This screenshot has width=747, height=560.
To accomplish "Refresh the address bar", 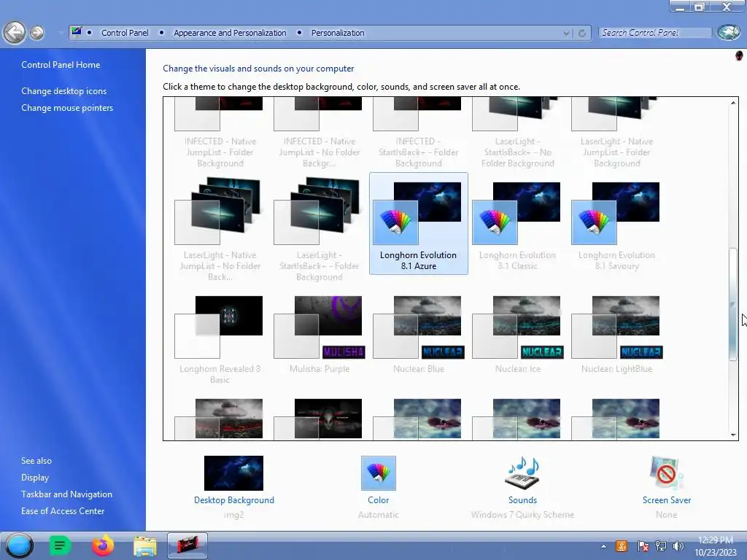I will (x=581, y=33).
